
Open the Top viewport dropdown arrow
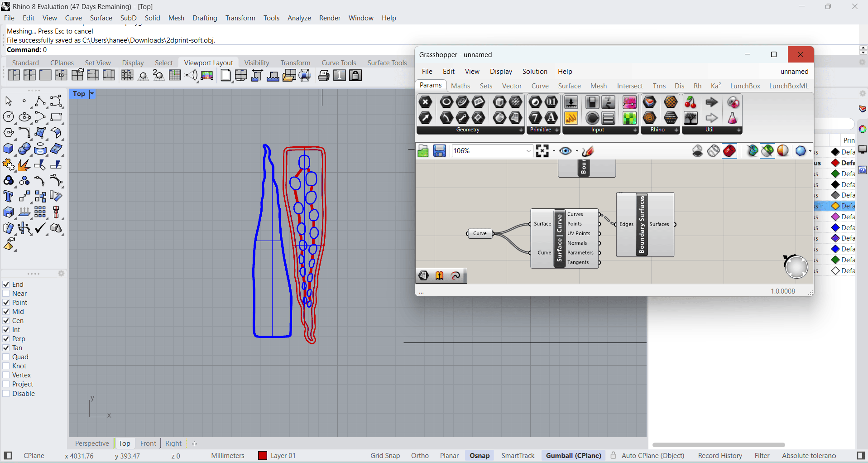pyautogui.click(x=92, y=94)
